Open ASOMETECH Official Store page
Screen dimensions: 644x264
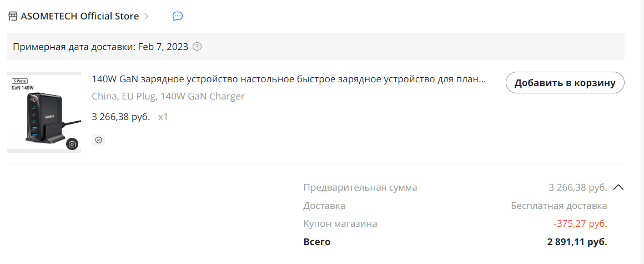click(79, 16)
